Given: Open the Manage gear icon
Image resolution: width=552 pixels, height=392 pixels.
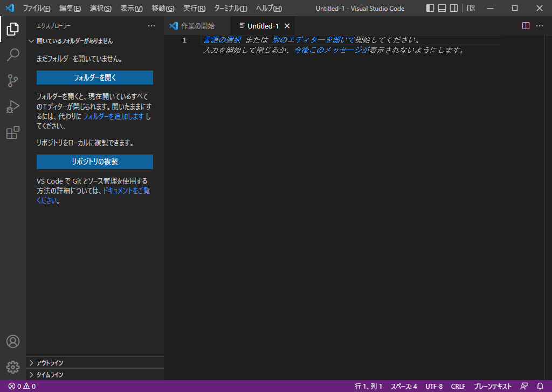Looking at the screenshot, I should pyautogui.click(x=13, y=367).
